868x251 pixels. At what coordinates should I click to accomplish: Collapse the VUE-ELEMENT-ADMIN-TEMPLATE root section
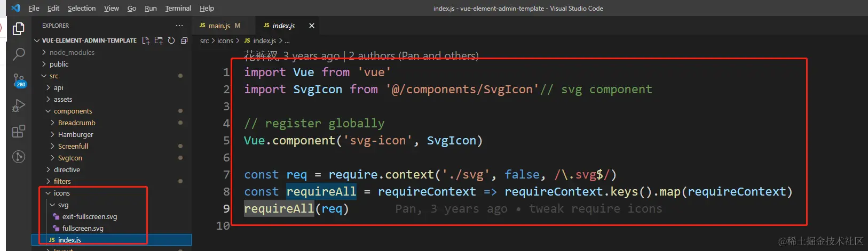tap(85, 41)
